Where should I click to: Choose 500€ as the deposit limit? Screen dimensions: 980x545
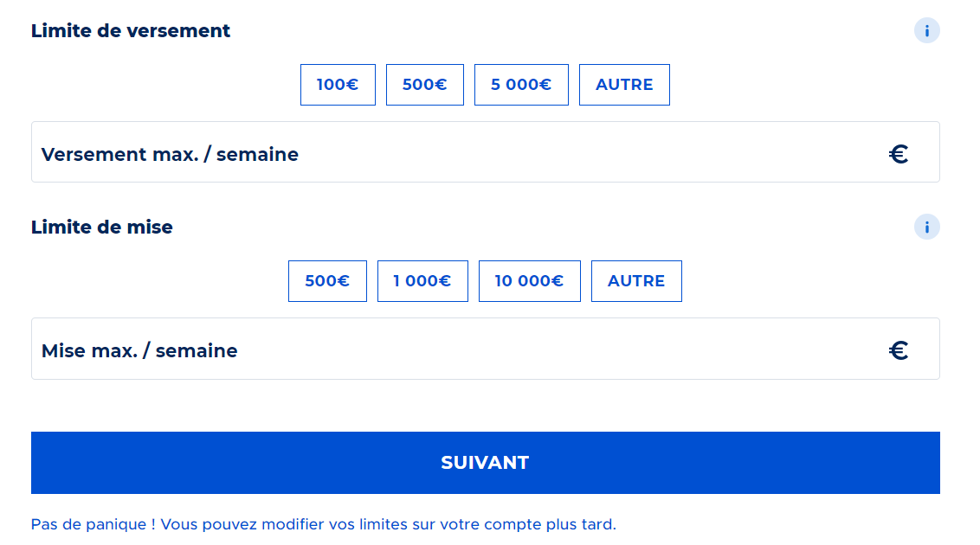[424, 85]
